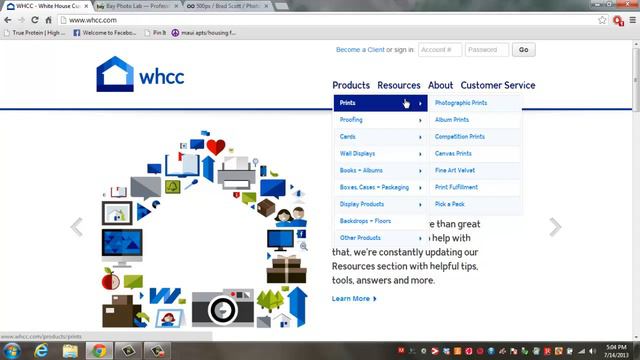640x360 pixels.
Task: Open the Facebook bookmark
Action: [x=104, y=33]
